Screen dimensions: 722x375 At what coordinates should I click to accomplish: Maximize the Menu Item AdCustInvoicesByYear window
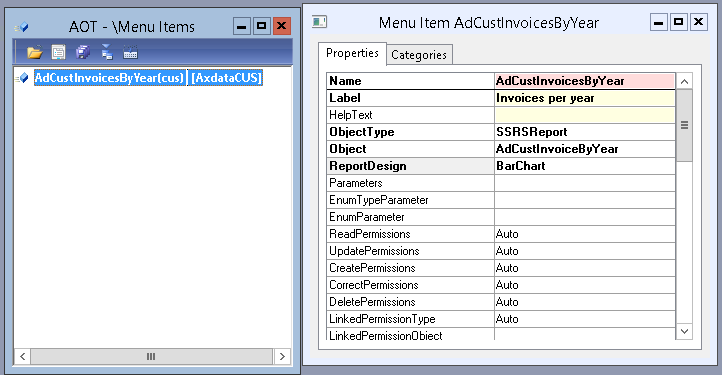click(x=678, y=22)
